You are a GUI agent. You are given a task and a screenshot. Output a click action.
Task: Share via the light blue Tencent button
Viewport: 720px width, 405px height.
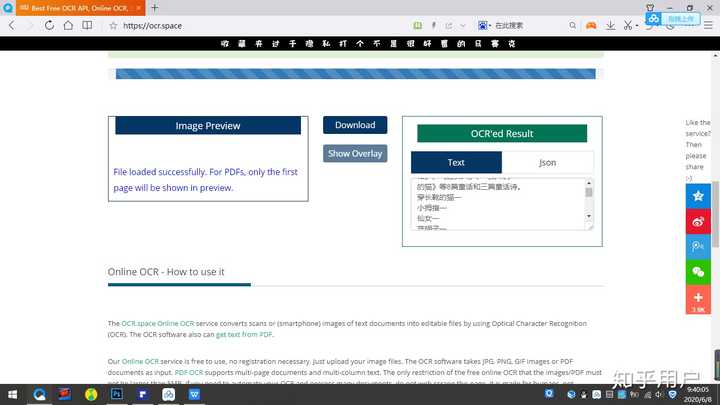(x=698, y=247)
